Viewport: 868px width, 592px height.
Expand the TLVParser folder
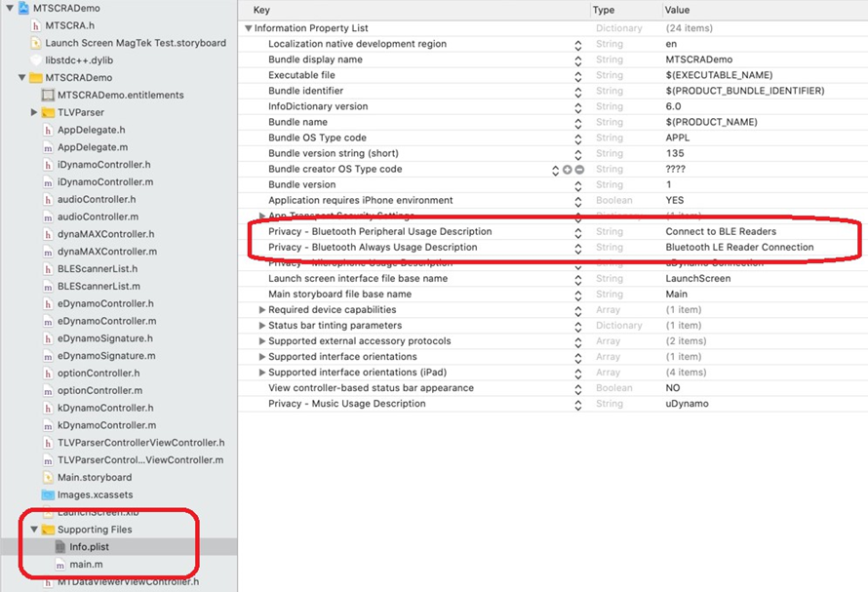34,112
